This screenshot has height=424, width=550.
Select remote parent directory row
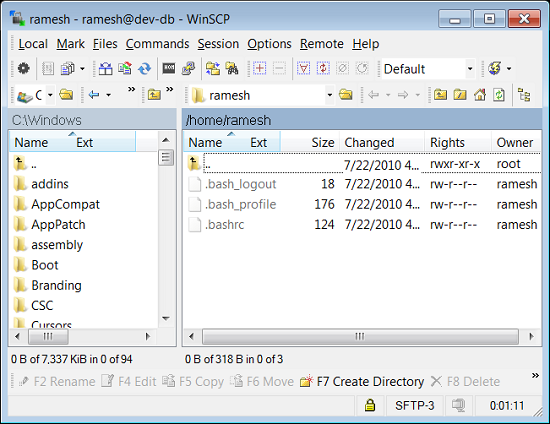[363, 163]
